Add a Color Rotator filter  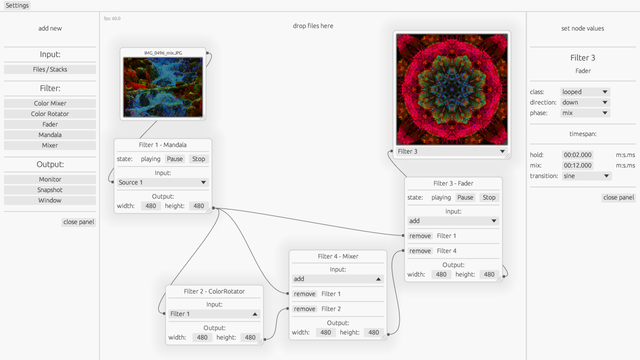(x=50, y=114)
